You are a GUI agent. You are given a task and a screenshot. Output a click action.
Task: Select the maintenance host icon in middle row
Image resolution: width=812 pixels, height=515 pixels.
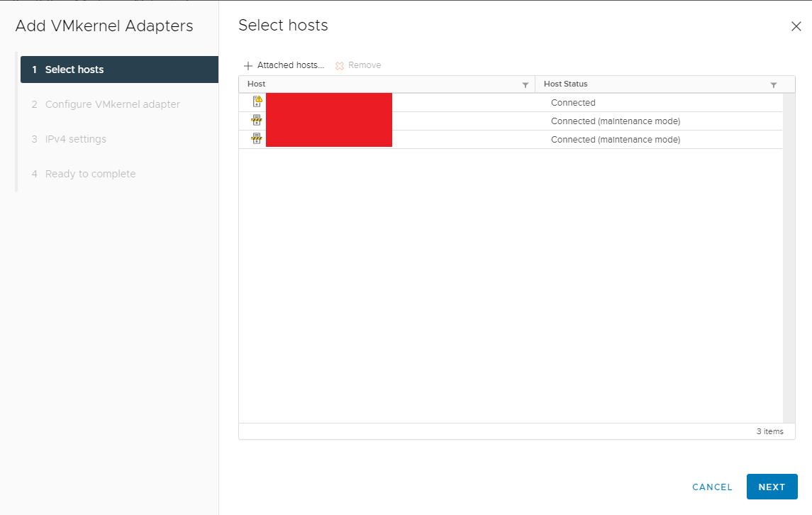(x=256, y=120)
